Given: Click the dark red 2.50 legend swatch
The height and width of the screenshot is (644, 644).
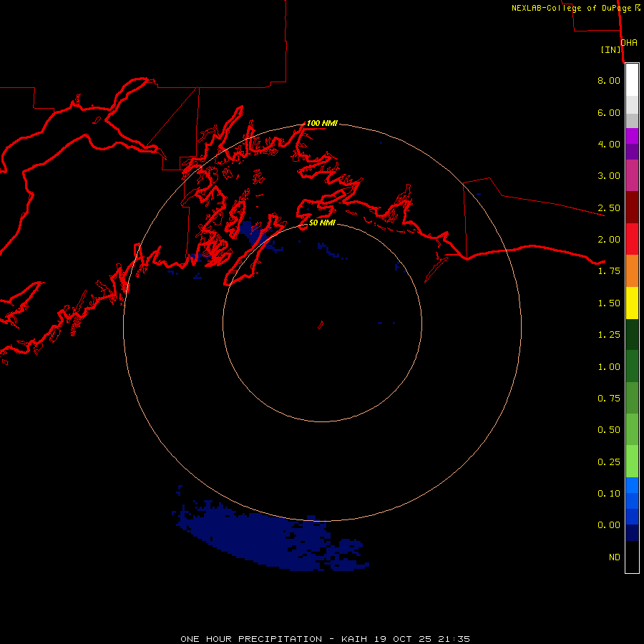Looking at the screenshot, I should pyautogui.click(x=632, y=208).
